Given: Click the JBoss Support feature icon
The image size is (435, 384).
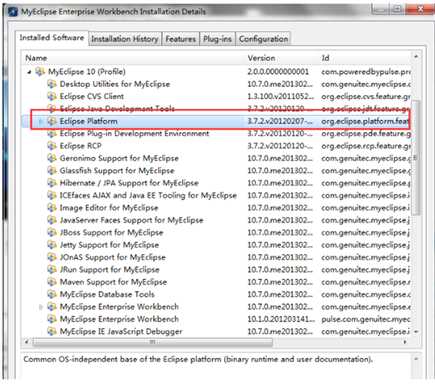Looking at the screenshot, I should [52, 232].
